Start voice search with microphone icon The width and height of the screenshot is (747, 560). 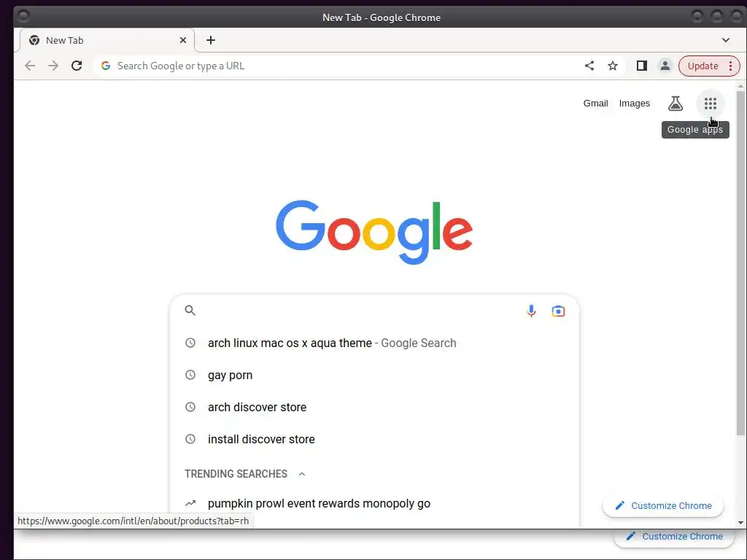pos(531,311)
